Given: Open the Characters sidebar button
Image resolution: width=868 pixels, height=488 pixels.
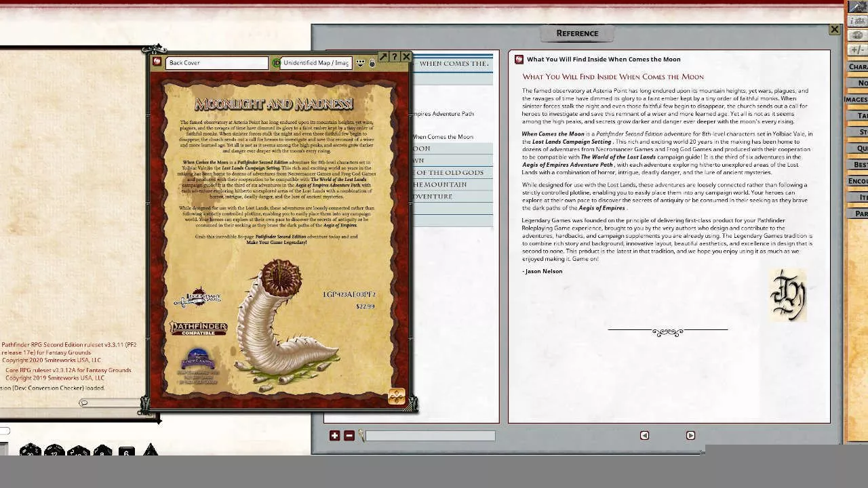Looking at the screenshot, I should pyautogui.click(x=857, y=66).
